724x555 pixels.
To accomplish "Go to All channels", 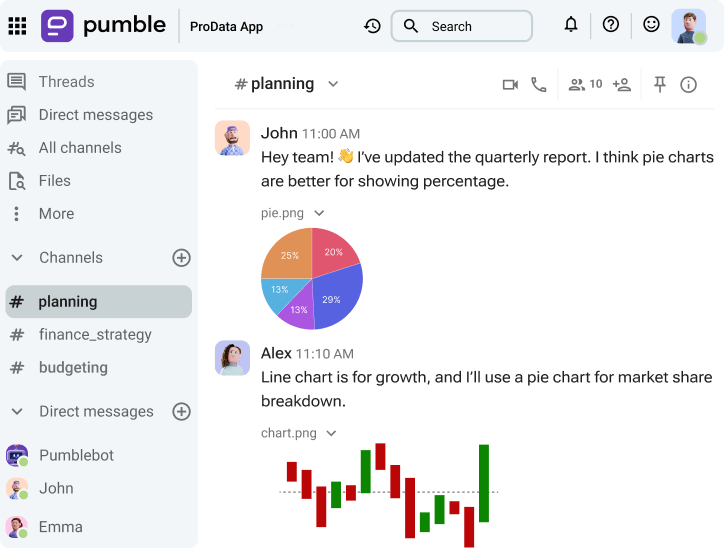I will pos(80,148).
